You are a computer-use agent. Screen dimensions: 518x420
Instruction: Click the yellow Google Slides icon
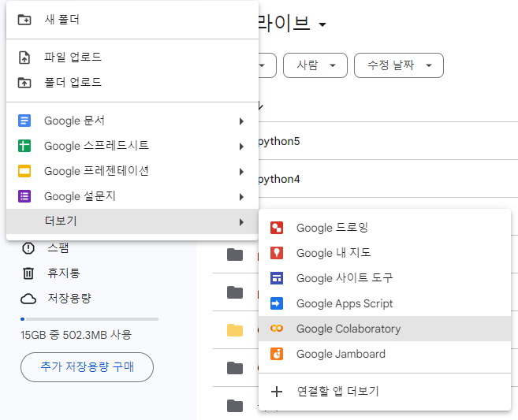tap(24, 171)
